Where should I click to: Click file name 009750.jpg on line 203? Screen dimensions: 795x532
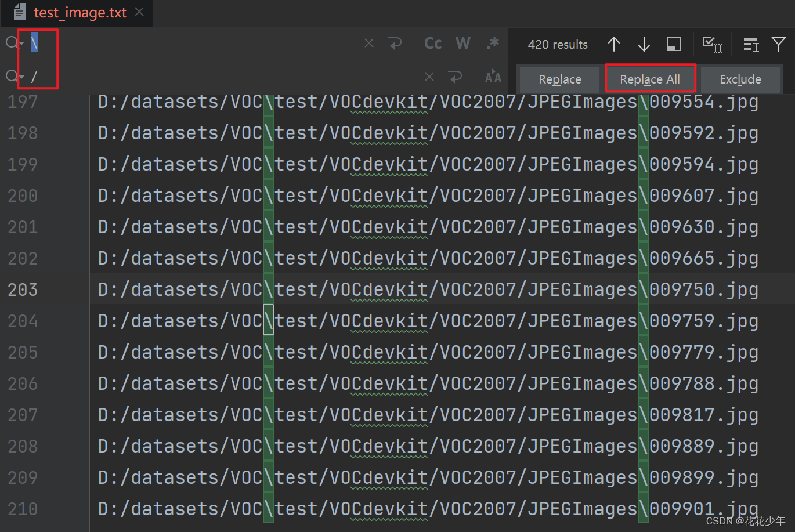[704, 290]
